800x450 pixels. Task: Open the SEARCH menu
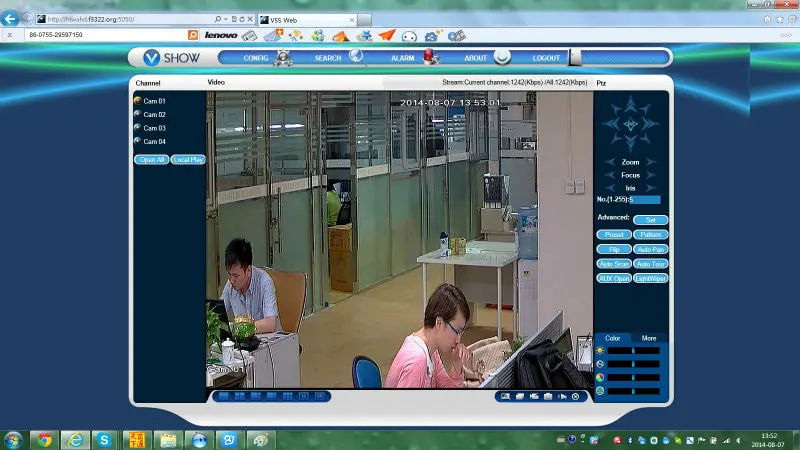[328, 58]
